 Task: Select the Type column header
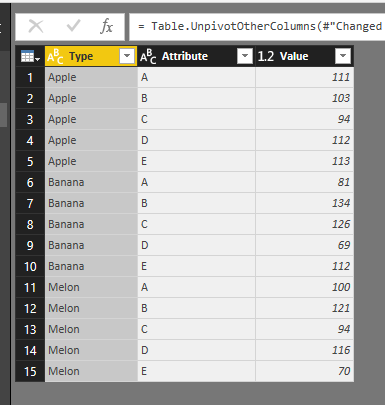click(91, 56)
